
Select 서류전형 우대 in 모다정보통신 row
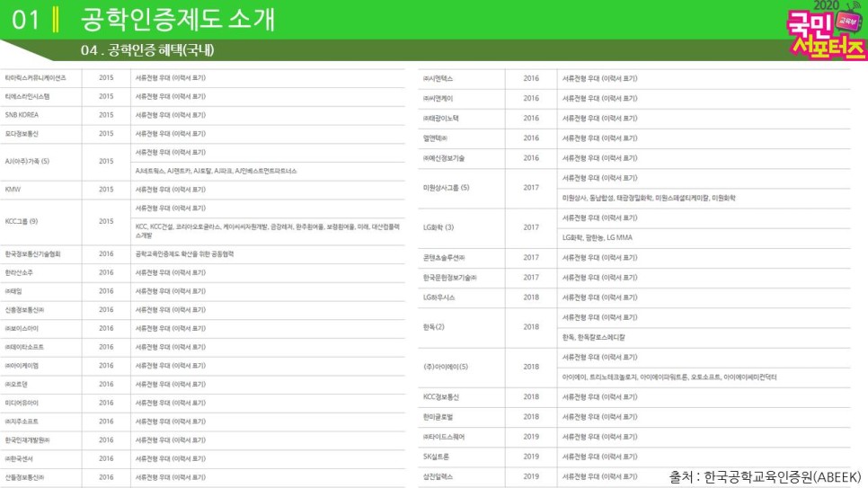pos(171,134)
